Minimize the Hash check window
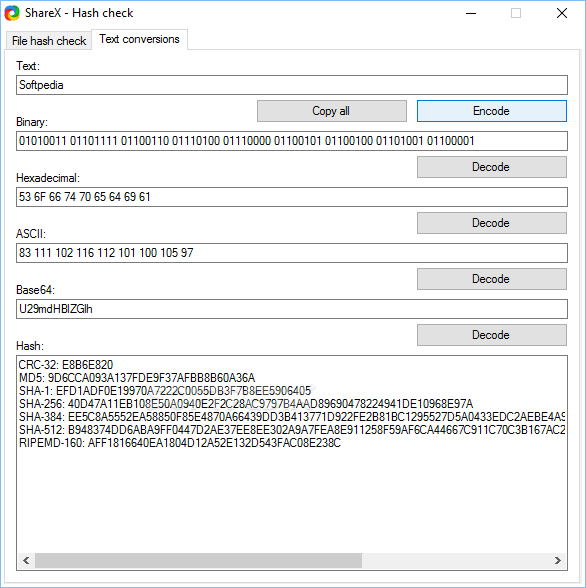This screenshot has height=588, width=586. point(471,14)
